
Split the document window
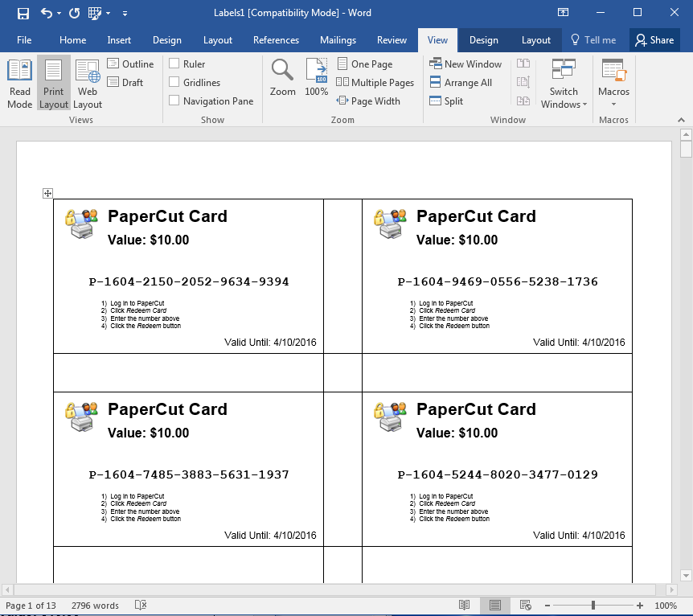[x=446, y=101]
